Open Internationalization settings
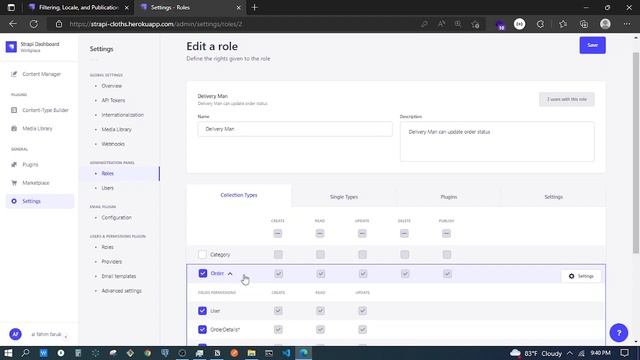The width and height of the screenshot is (640, 360). point(122,115)
